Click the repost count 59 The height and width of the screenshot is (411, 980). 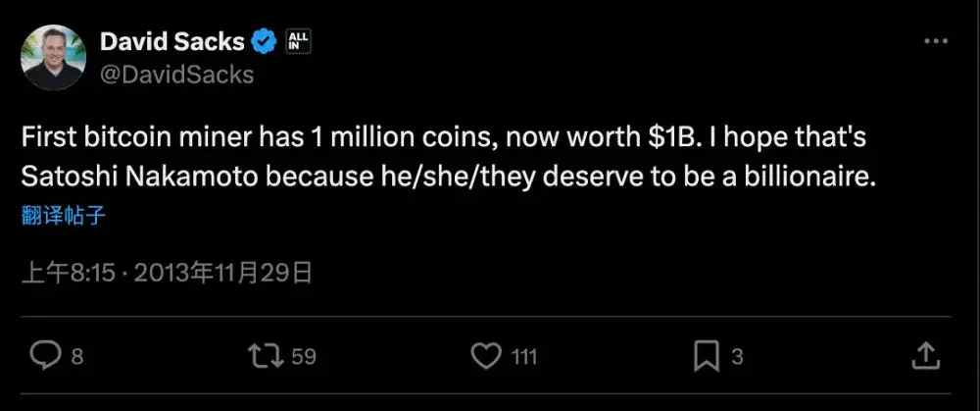pos(304,357)
